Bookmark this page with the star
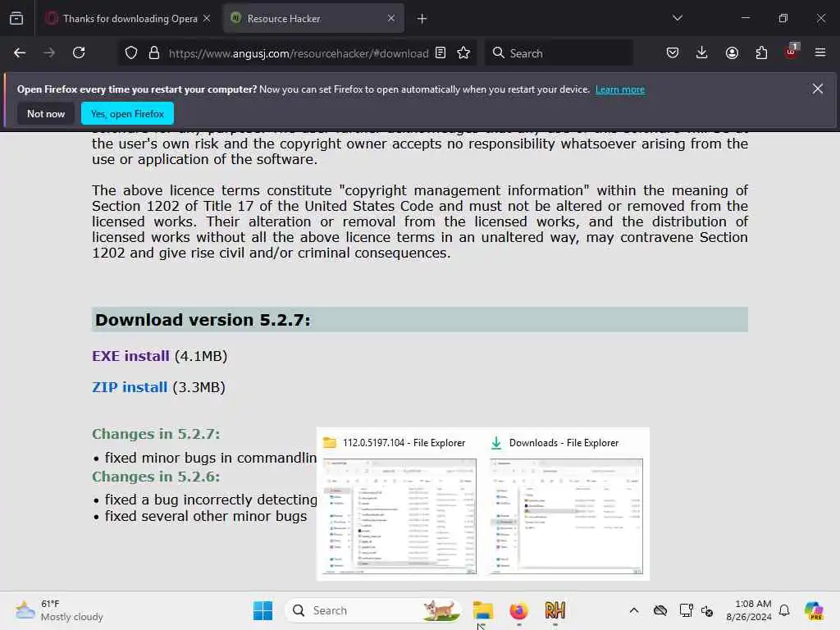The height and width of the screenshot is (630, 840). coord(463,53)
